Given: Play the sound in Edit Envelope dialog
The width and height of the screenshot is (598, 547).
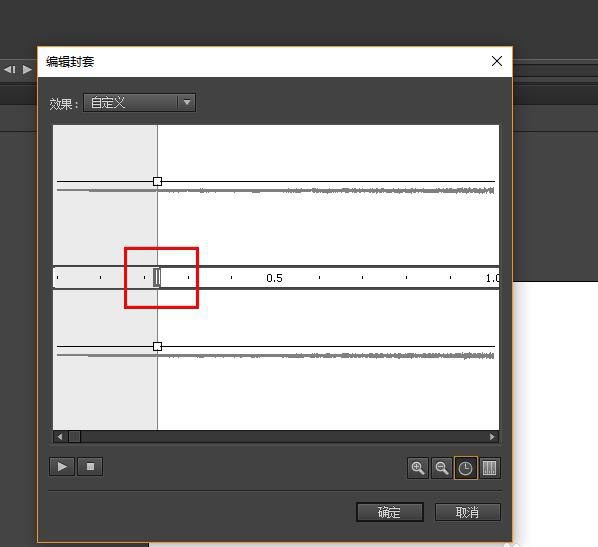Looking at the screenshot, I should pyautogui.click(x=62, y=467).
